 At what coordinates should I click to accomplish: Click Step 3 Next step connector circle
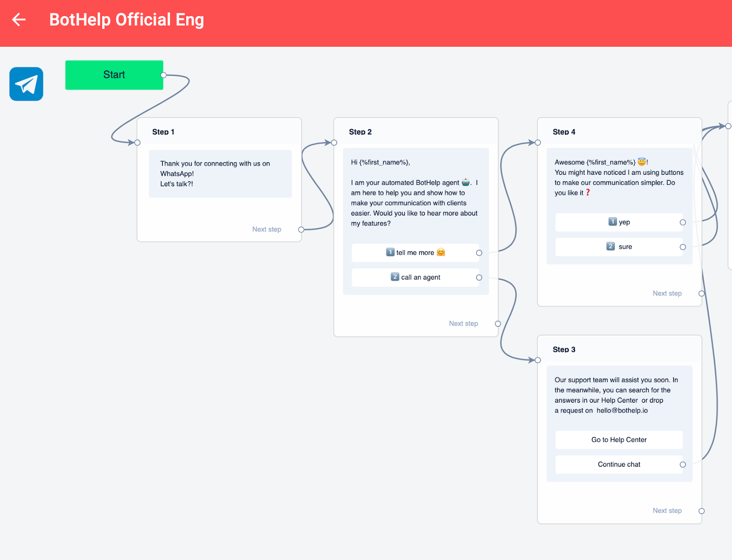[701, 511]
